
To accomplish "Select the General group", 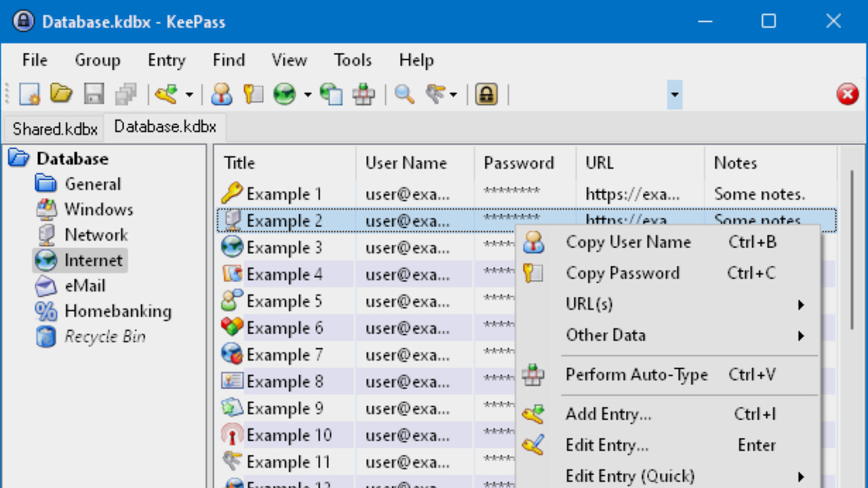I will 92,184.
